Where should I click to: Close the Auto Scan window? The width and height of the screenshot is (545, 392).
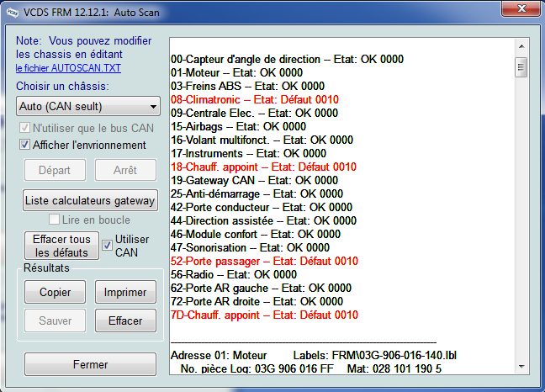[x=521, y=8]
